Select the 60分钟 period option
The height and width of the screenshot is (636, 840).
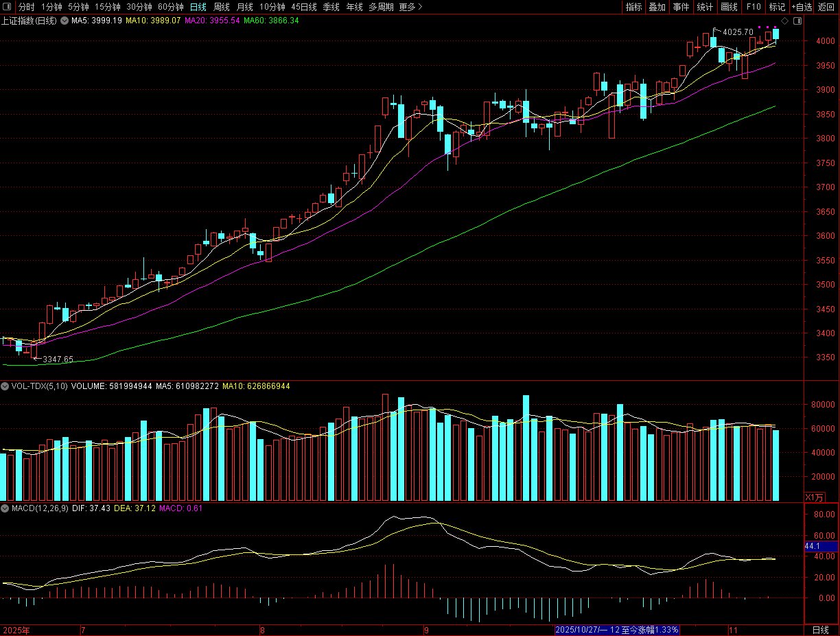[170, 7]
